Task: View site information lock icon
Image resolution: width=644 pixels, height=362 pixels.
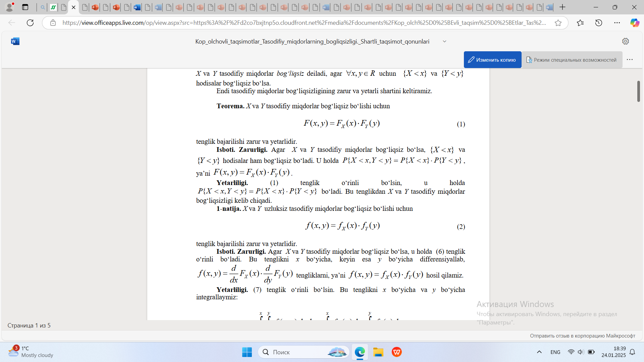Action: click(53, 23)
